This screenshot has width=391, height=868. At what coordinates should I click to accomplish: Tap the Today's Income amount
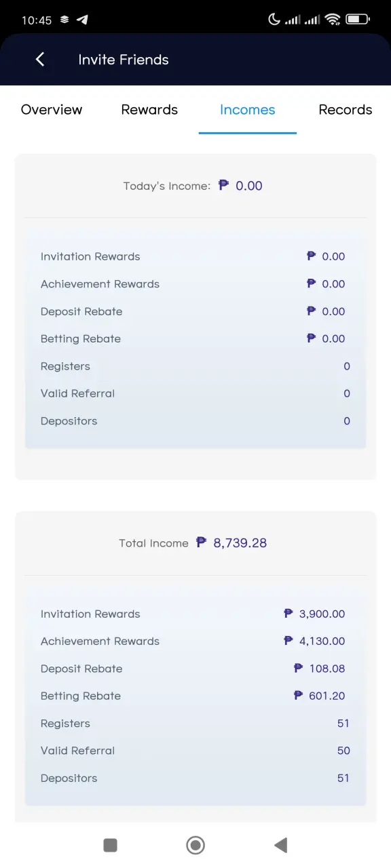[241, 186]
